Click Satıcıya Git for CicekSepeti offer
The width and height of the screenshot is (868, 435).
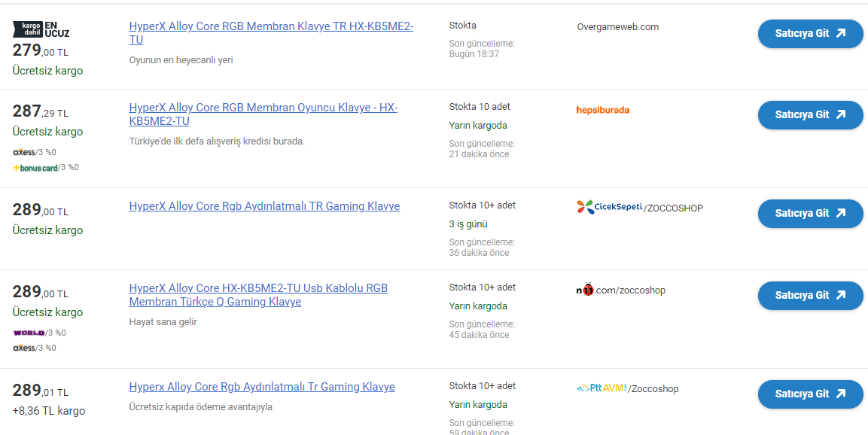click(x=810, y=214)
